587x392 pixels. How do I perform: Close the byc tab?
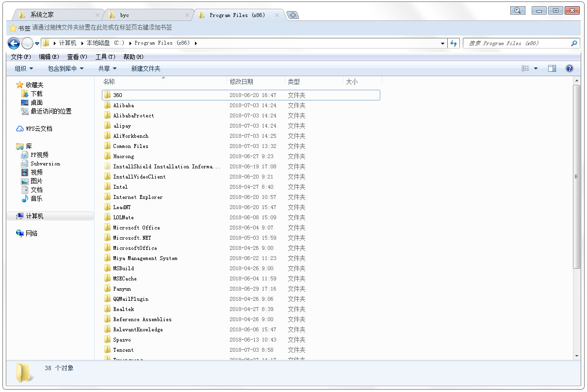coord(188,15)
